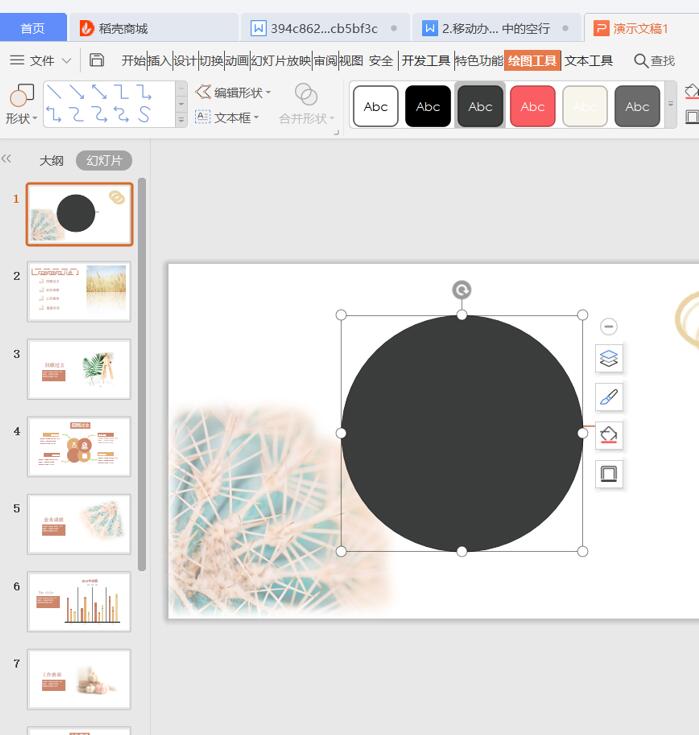Select the curved double-arrow connector shape
The image size is (699, 735).
(122, 114)
